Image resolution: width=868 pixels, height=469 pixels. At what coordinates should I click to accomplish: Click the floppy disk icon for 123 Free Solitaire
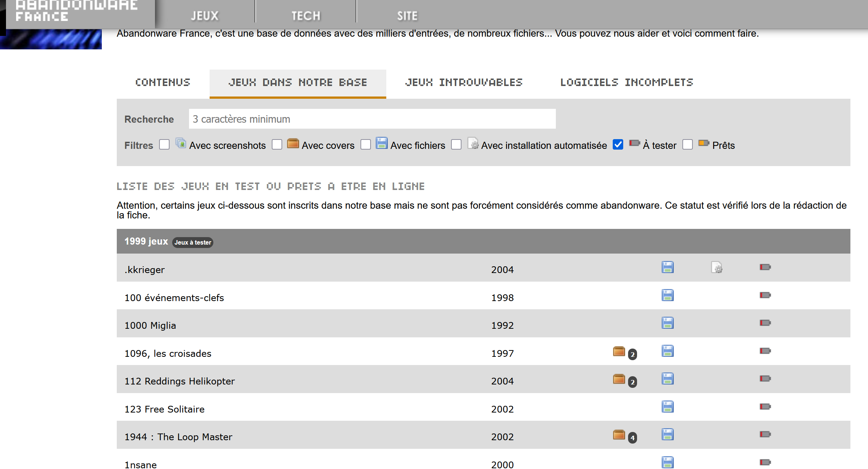click(x=667, y=407)
